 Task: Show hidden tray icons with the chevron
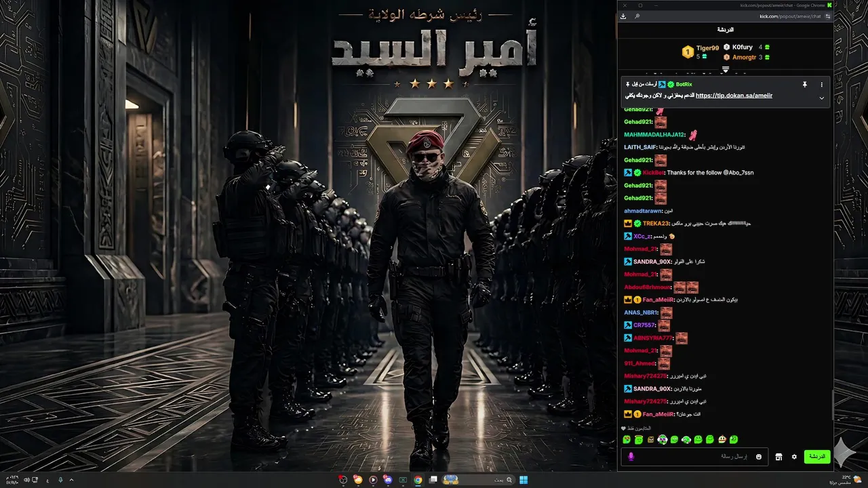[71, 480]
